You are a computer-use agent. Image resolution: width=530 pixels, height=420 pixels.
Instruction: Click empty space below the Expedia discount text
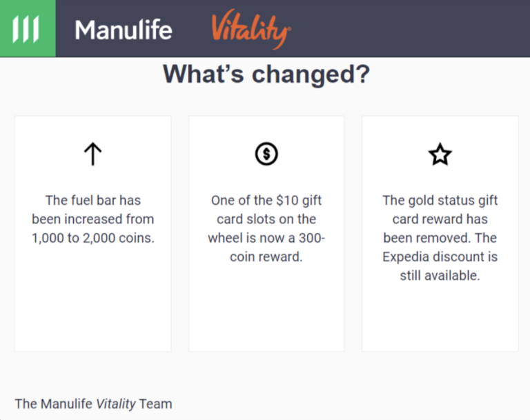[440, 317]
